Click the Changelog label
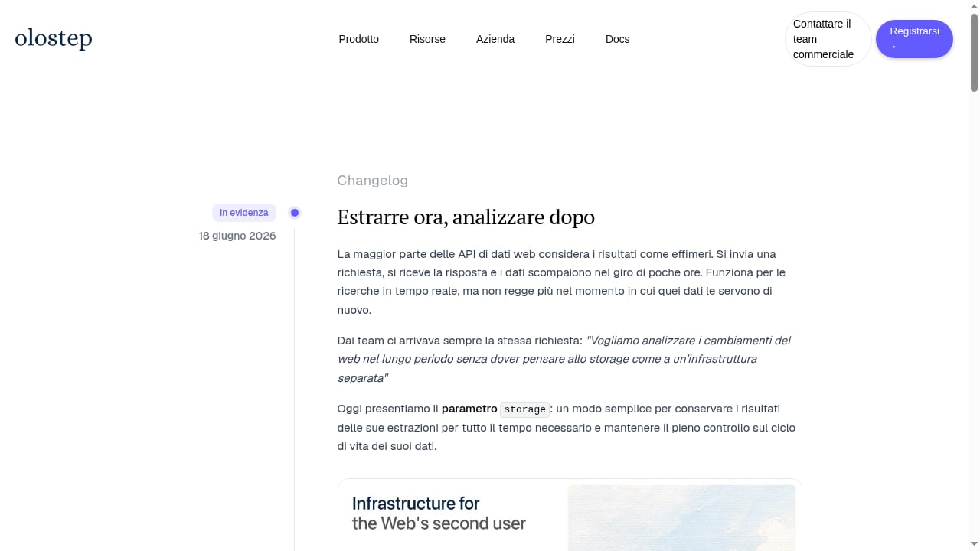This screenshot has height=551, width=980. point(373,181)
